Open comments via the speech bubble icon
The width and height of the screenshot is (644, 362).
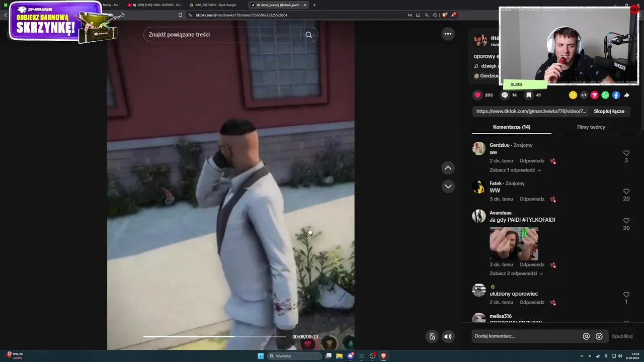pyautogui.click(x=505, y=95)
